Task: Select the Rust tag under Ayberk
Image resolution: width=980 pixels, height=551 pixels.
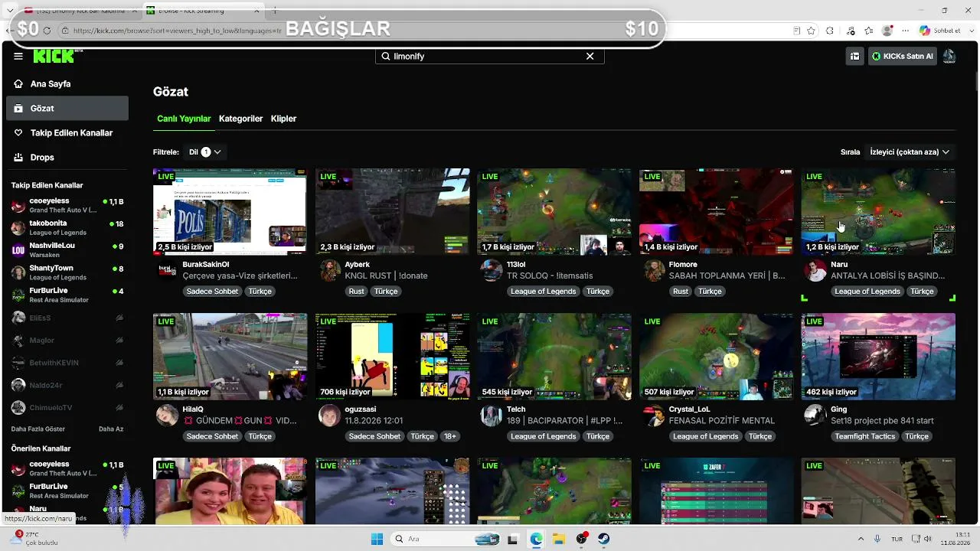Action: point(357,292)
